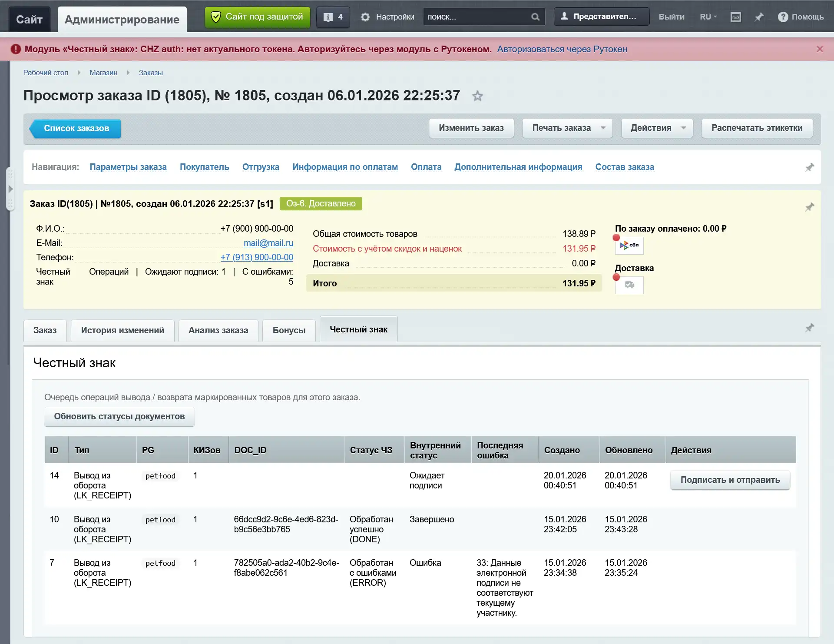The width and height of the screenshot is (834, 644).
Task: Open the Анализ заказа tab
Action: coord(218,330)
